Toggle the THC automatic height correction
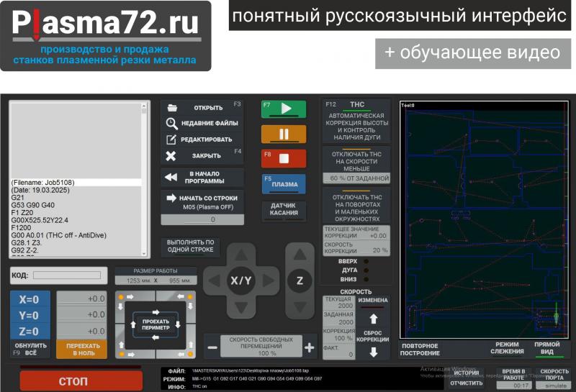This screenshot has height=392, width=576. pos(356,119)
